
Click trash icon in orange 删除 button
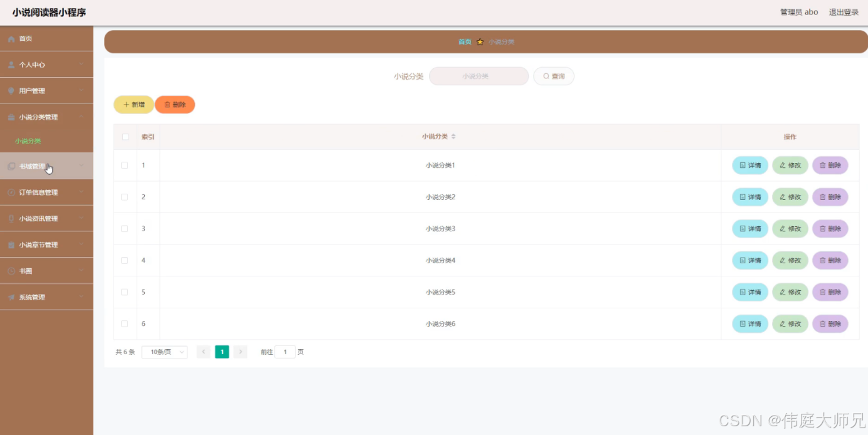coord(167,105)
